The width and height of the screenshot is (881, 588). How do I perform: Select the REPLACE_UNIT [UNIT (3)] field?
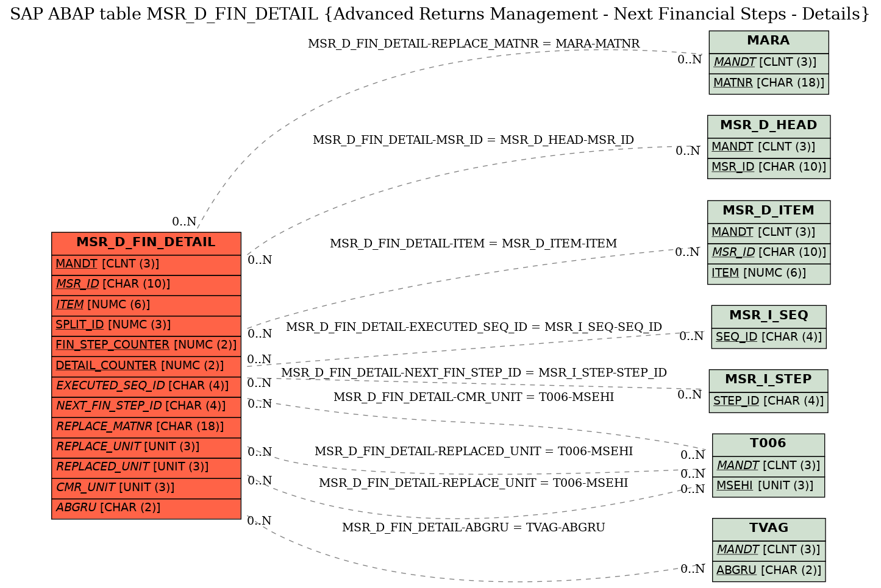[146, 447]
